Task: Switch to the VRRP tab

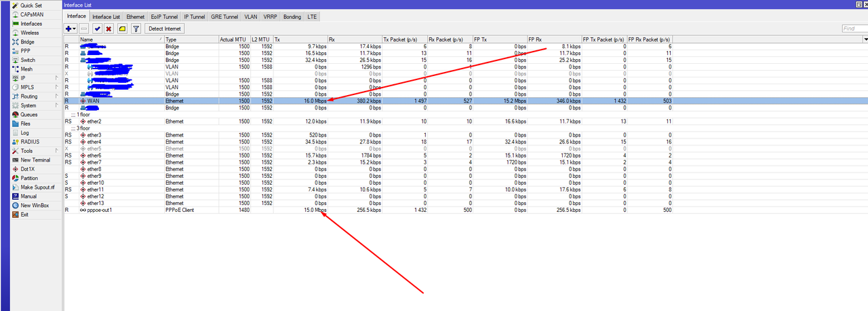Action: click(270, 16)
